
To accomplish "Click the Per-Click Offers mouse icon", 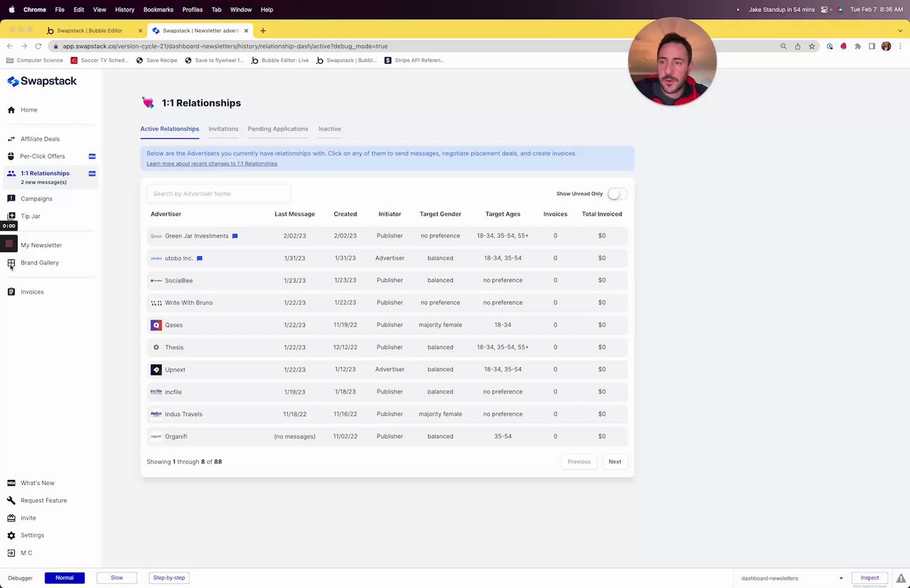I will coord(11,156).
